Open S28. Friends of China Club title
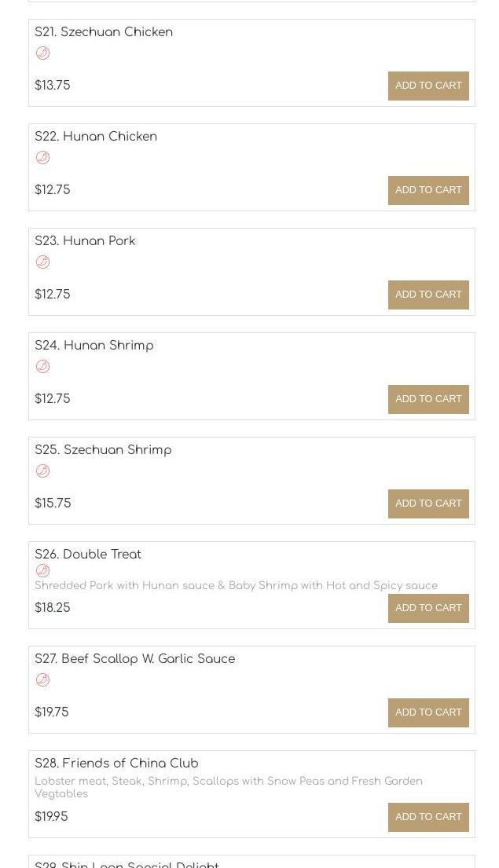This screenshot has height=868, width=499. [x=116, y=764]
